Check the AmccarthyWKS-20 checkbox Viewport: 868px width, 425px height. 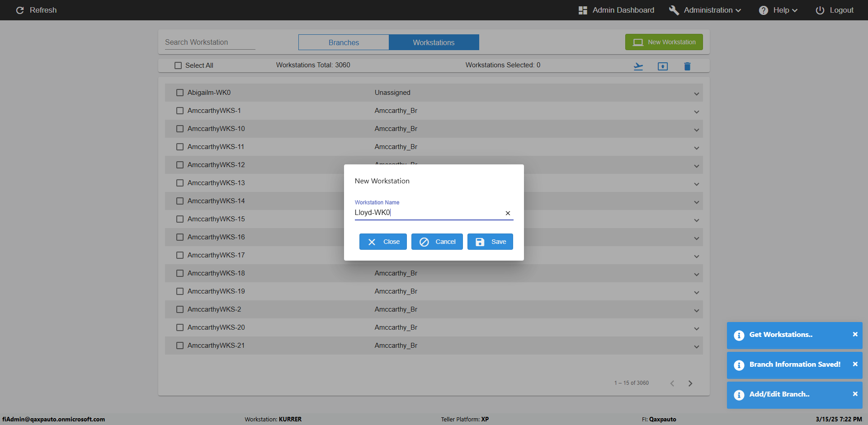(180, 327)
